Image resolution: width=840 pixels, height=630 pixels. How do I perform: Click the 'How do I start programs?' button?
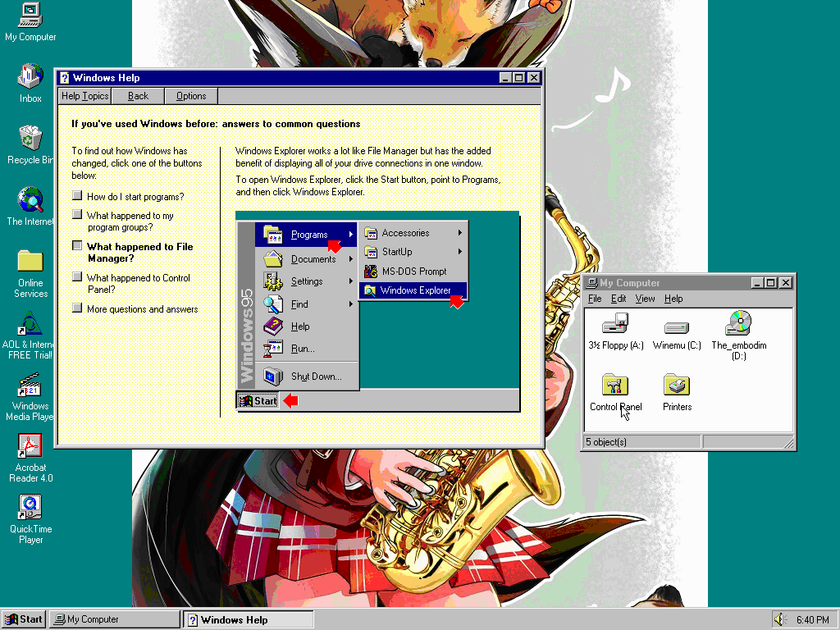pyautogui.click(x=77, y=196)
